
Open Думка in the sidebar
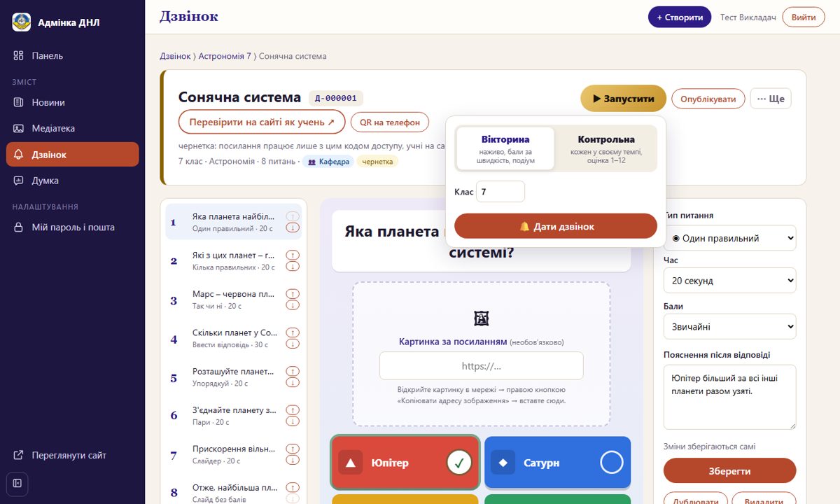pyautogui.click(x=72, y=181)
